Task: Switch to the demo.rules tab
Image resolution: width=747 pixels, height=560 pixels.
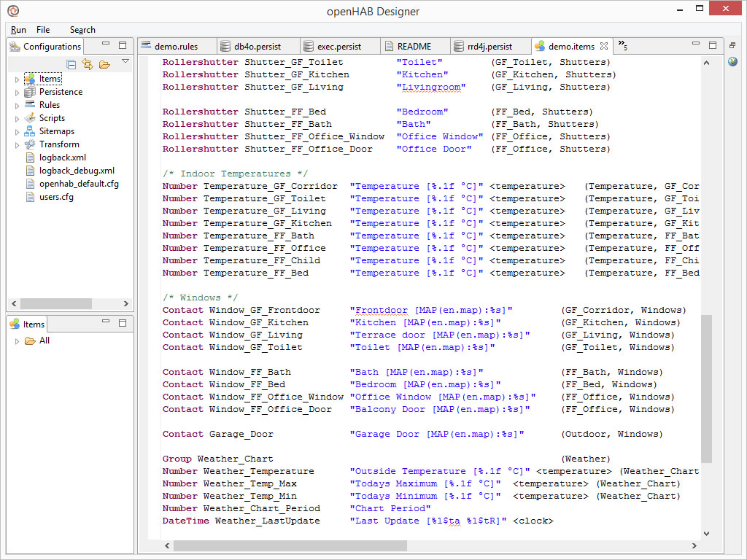Action: [177, 46]
